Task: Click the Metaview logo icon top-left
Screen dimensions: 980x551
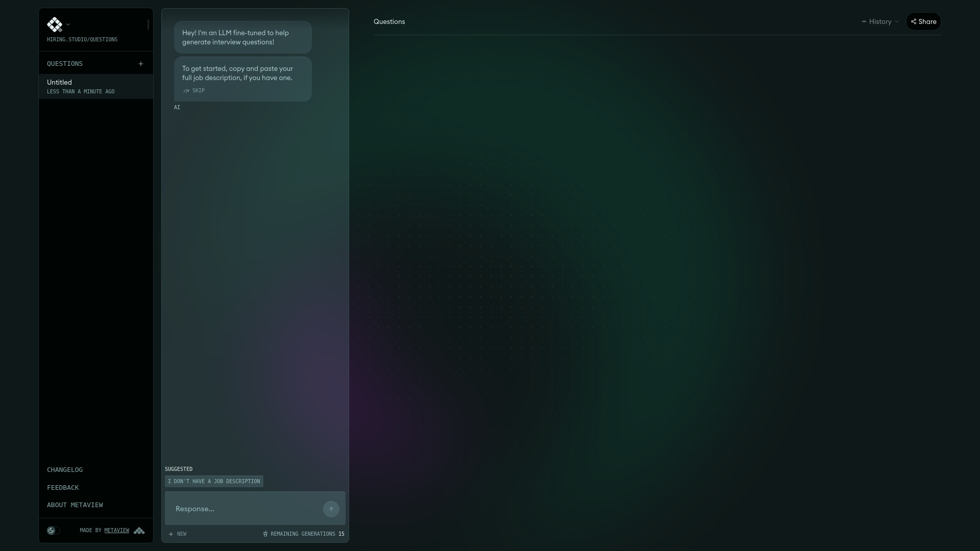Action: [x=55, y=24]
